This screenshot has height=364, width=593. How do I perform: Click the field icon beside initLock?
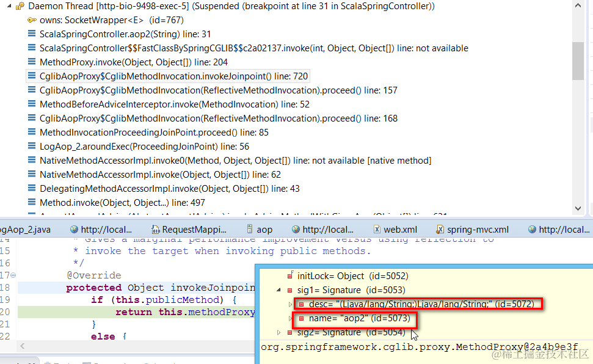click(x=290, y=275)
